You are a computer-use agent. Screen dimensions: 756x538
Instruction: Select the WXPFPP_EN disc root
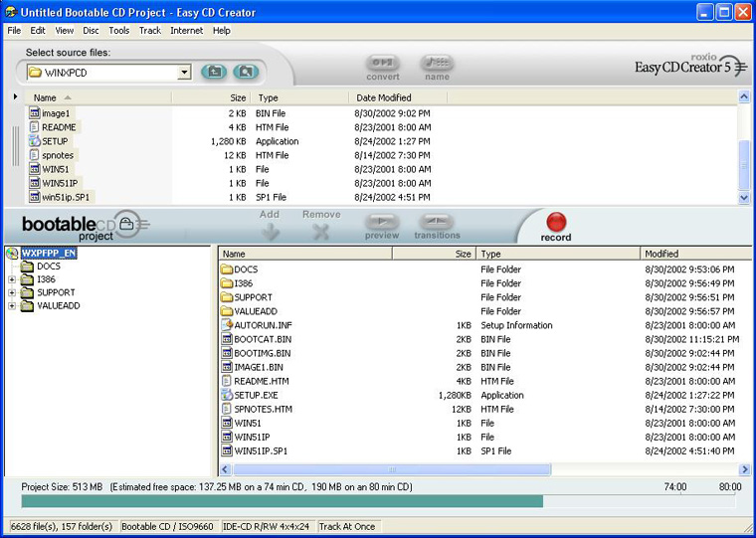tap(49, 254)
